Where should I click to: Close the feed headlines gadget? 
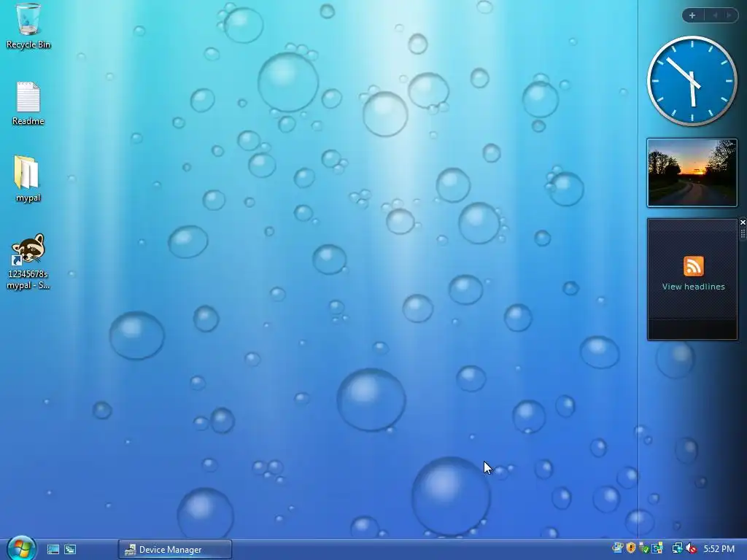pyautogui.click(x=743, y=222)
